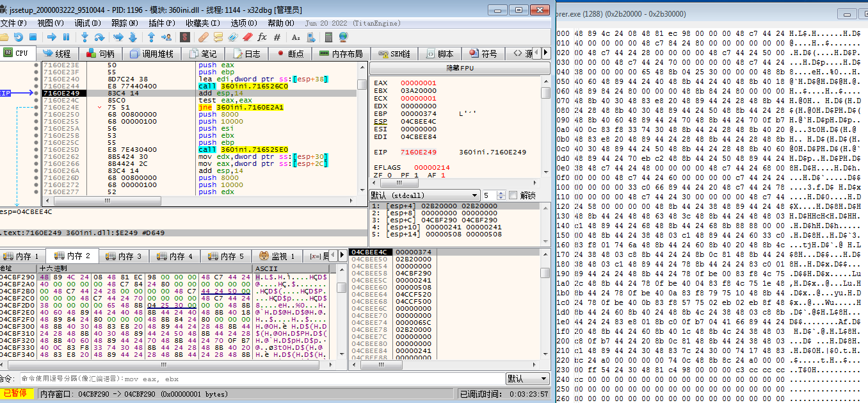Click the step over toolbar icon
Viewport: 868px width, 403px height.
point(99,37)
